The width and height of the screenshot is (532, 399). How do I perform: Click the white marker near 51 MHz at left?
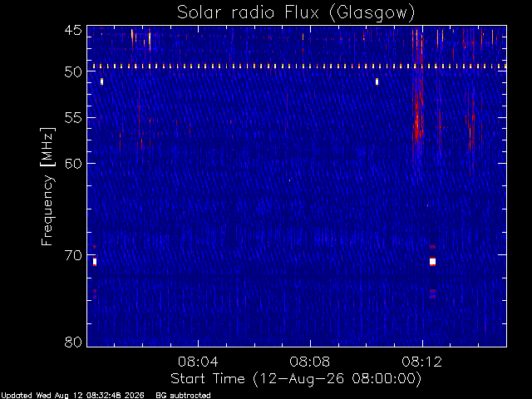[x=101, y=81]
